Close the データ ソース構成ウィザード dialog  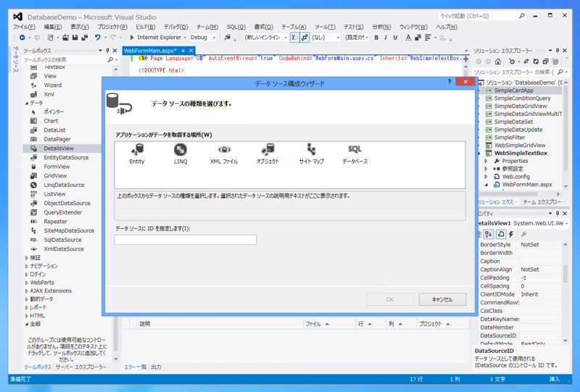point(465,82)
